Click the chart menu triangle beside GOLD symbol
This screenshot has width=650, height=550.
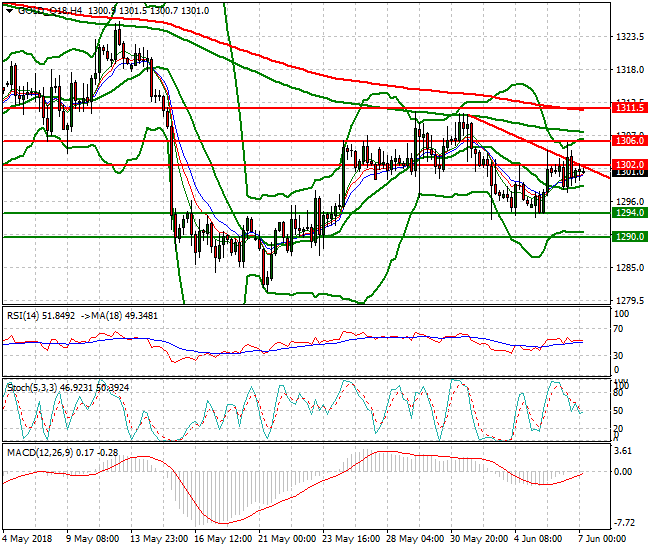click(9, 11)
